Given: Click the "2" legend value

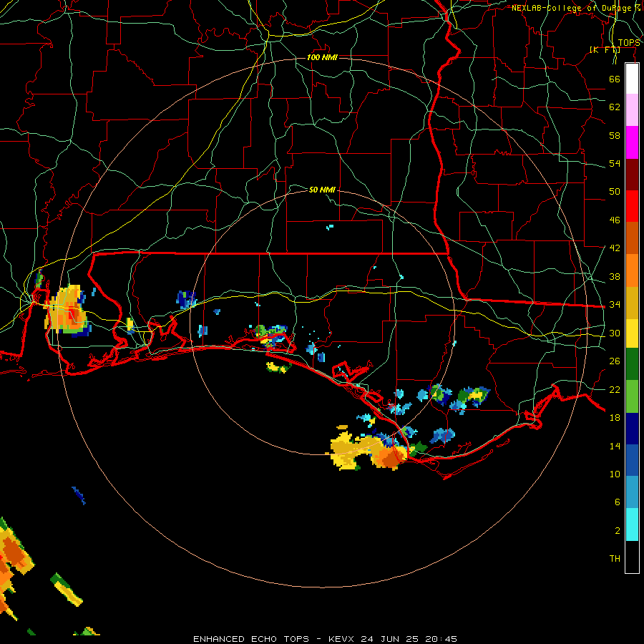Looking at the screenshot, I should [x=618, y=531].
